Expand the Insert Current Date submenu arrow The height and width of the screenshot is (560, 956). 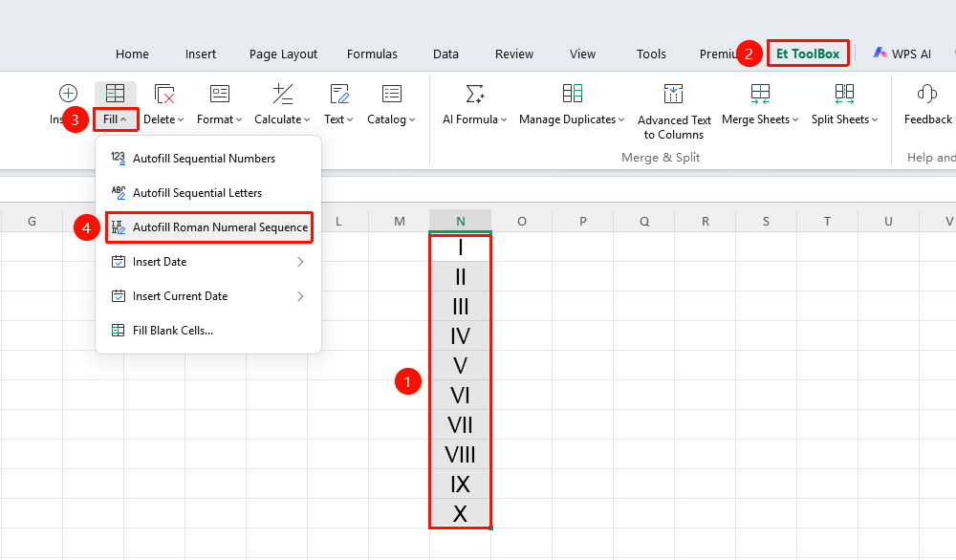(300, 296)
